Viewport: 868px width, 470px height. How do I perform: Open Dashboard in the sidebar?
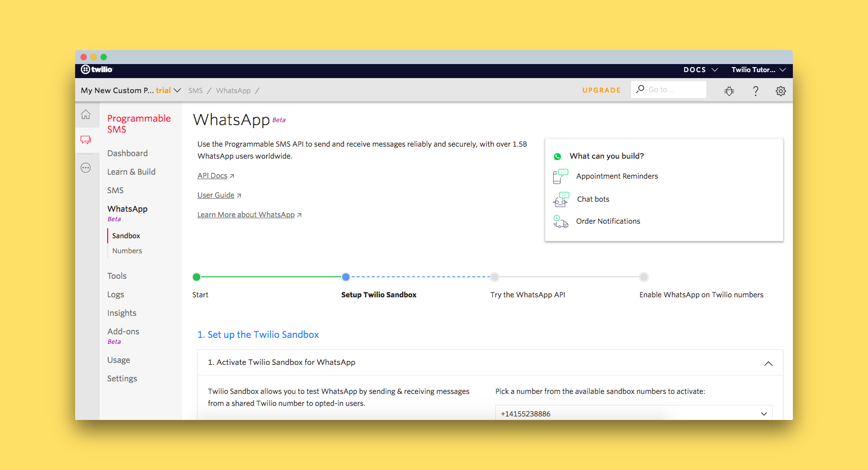point(127,153)
